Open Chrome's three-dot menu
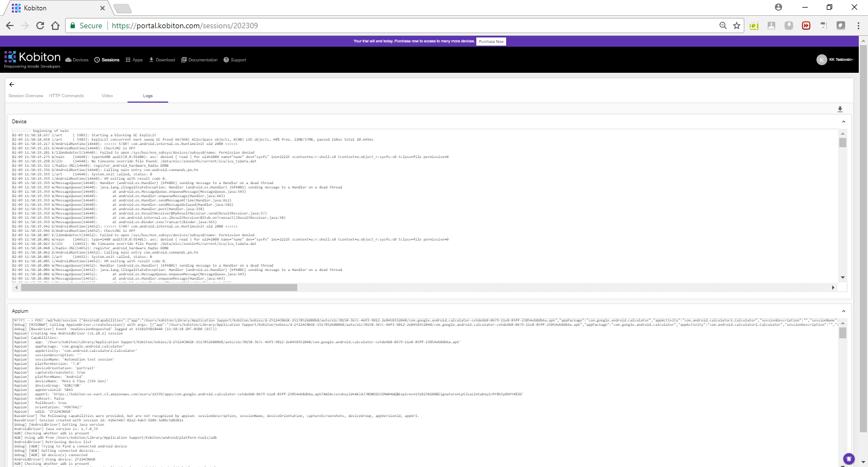 click(858, 26)
